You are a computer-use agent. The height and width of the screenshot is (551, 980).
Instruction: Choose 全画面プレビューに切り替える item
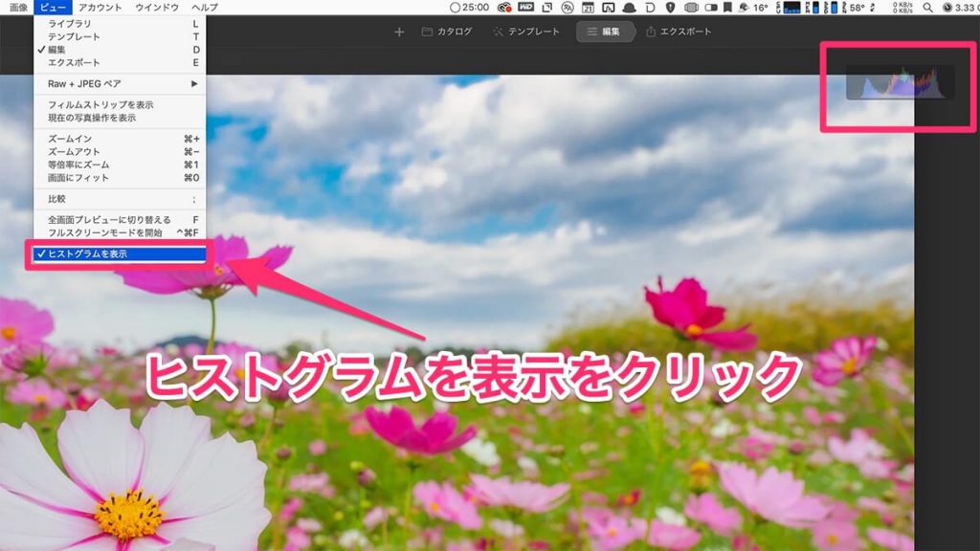tap(120, 220)
